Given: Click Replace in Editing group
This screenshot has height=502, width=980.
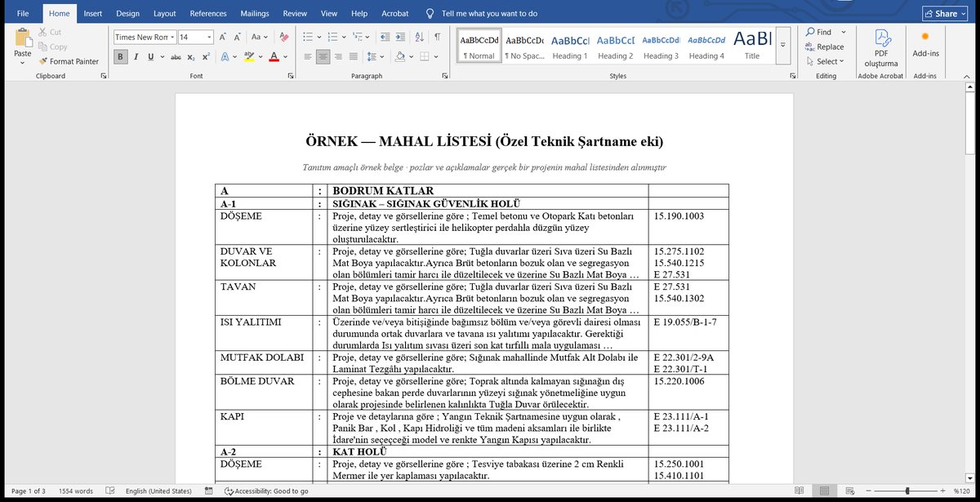Looking at the screenshot, I should click(824, 47).
